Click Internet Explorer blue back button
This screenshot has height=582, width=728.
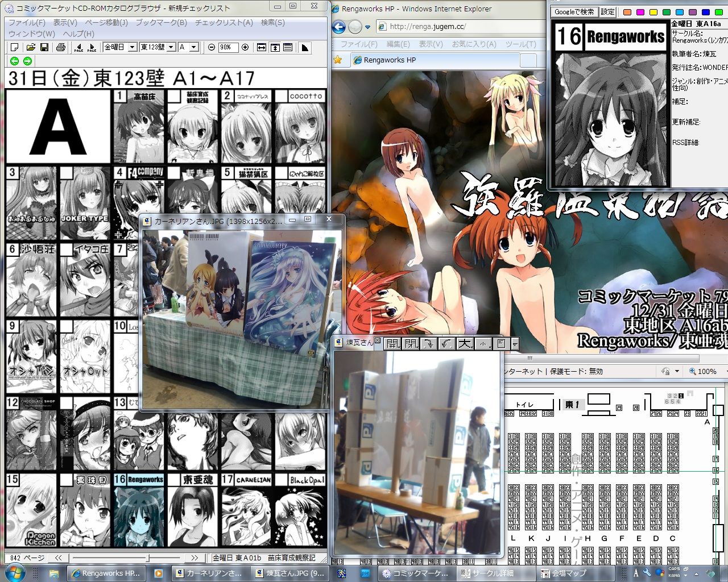(339, 26)
